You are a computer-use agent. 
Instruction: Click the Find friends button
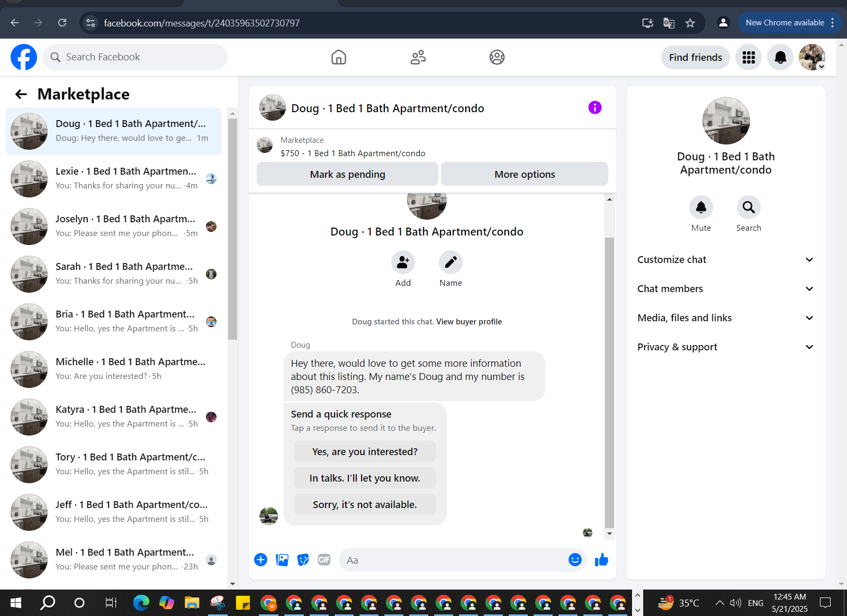pyautogui.click(x=696, y=57)
